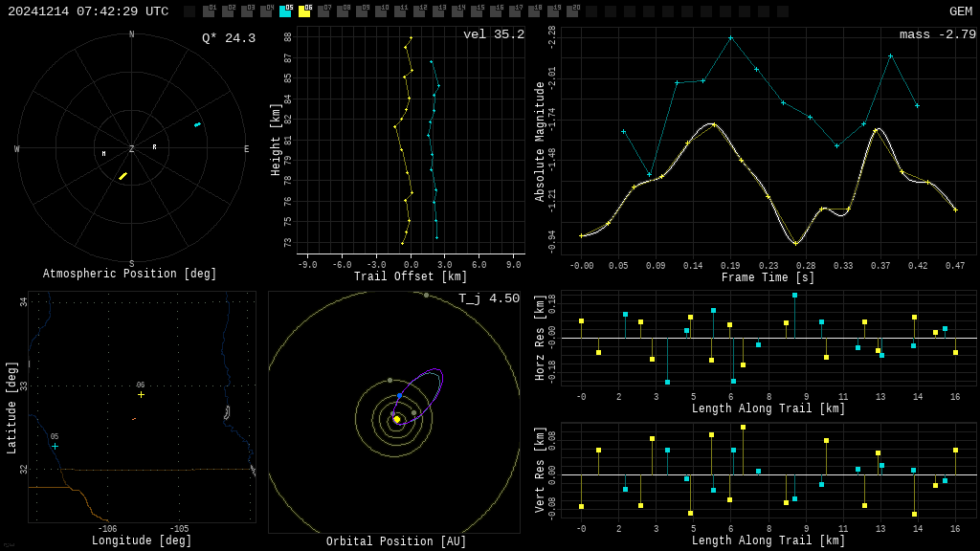Select the cyan meteor streak in polar plot
The width and height of the screenshot is (980, 551).
(x=197, y=124)
